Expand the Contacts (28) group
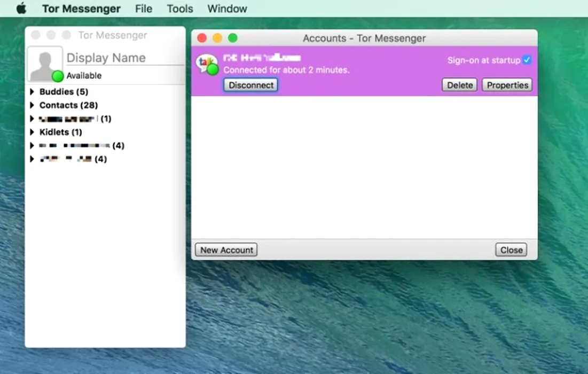 click(x=33, y=105)
